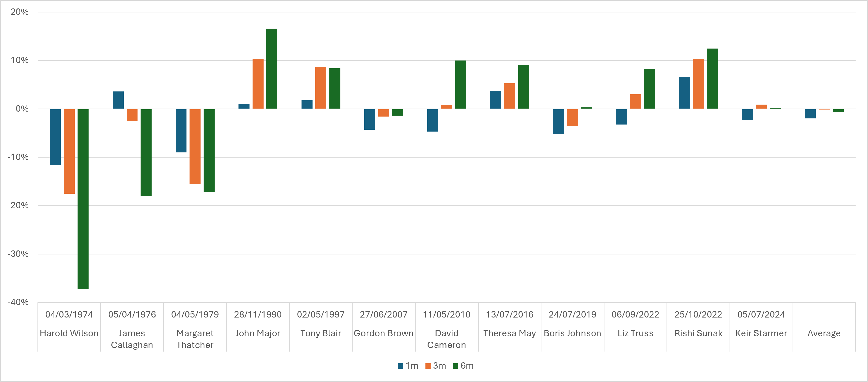Viewport: 868px width, 382px height.
Task: Select Harold Wilson's green 6m bar
Action: (83, 199)
